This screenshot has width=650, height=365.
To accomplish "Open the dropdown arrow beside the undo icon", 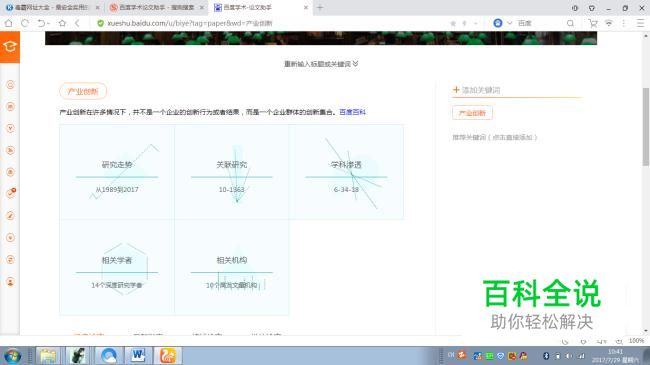I will (49, 23).
